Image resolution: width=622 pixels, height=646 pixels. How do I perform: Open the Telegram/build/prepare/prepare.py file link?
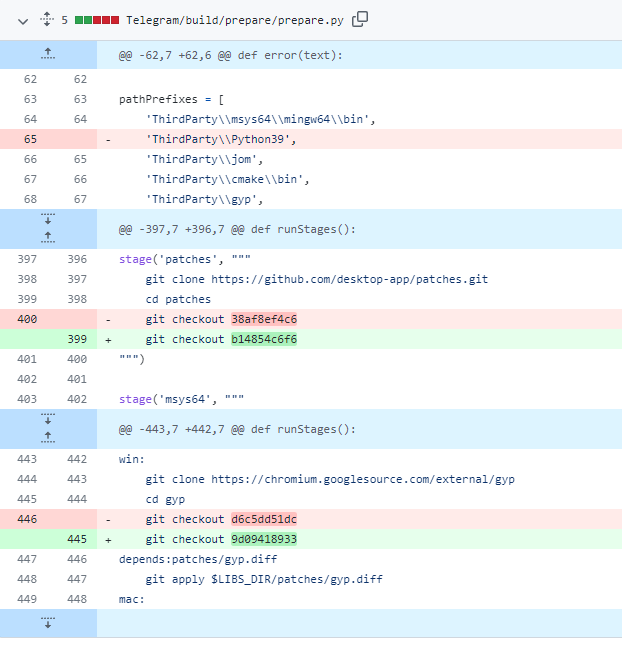pyautogui.click(x=235, y=20)
